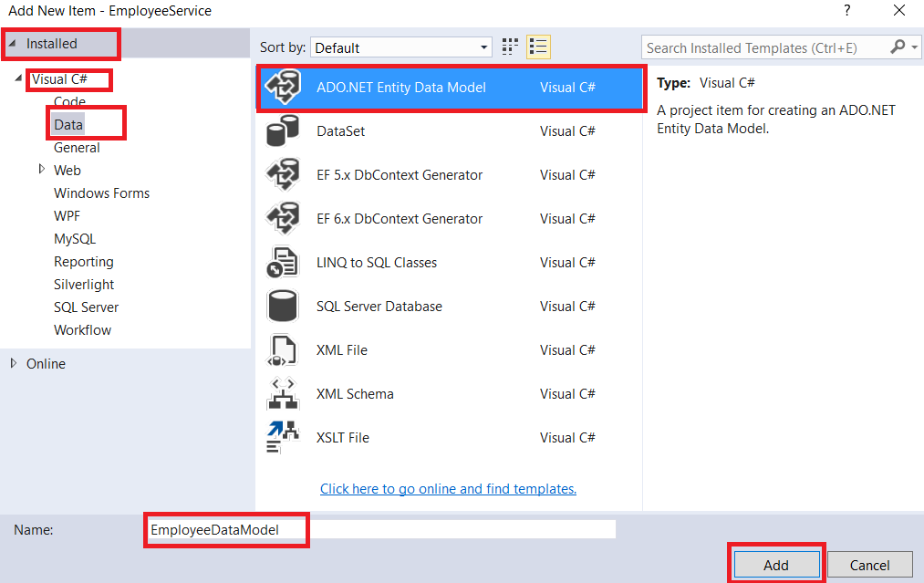
Task: Expand the Web tree node arrow
Action: pos(41,169)
